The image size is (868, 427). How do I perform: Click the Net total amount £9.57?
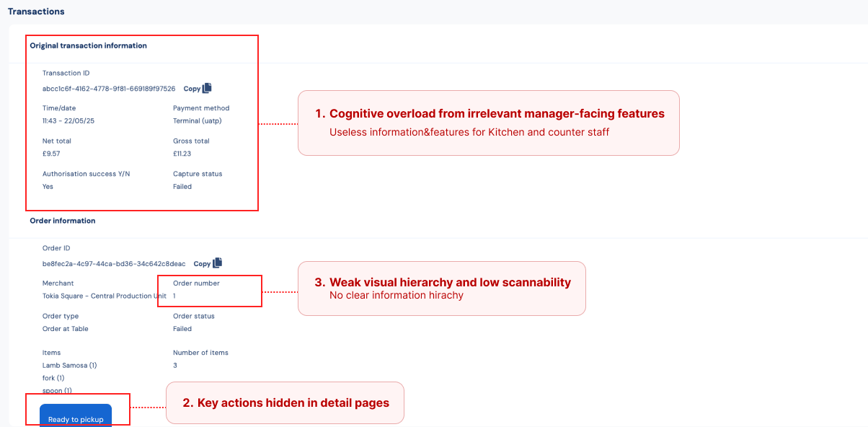(52, 154)
